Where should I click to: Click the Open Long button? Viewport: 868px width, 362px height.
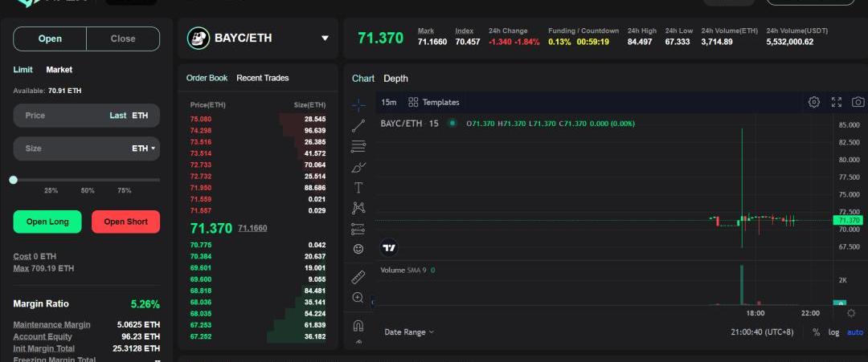tap(47, 222)
